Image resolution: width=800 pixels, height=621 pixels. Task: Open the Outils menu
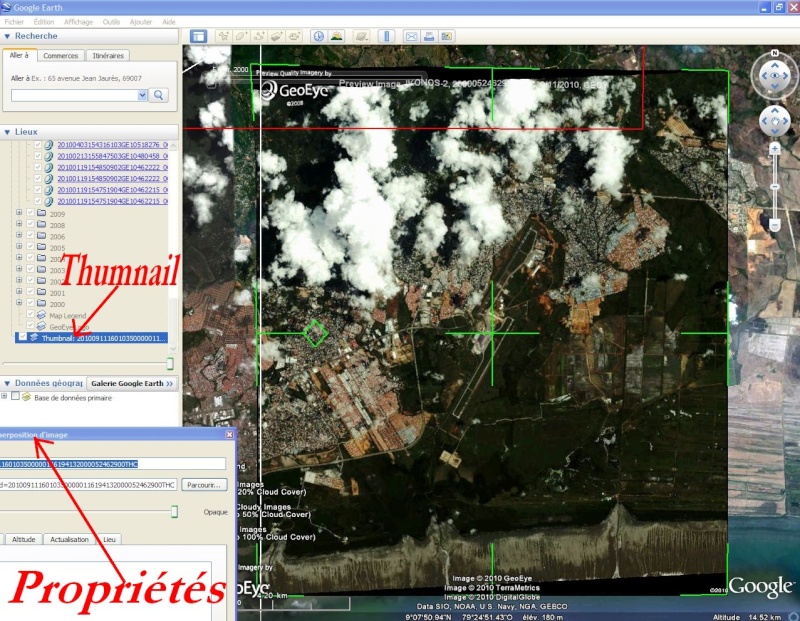click(111, 22)
